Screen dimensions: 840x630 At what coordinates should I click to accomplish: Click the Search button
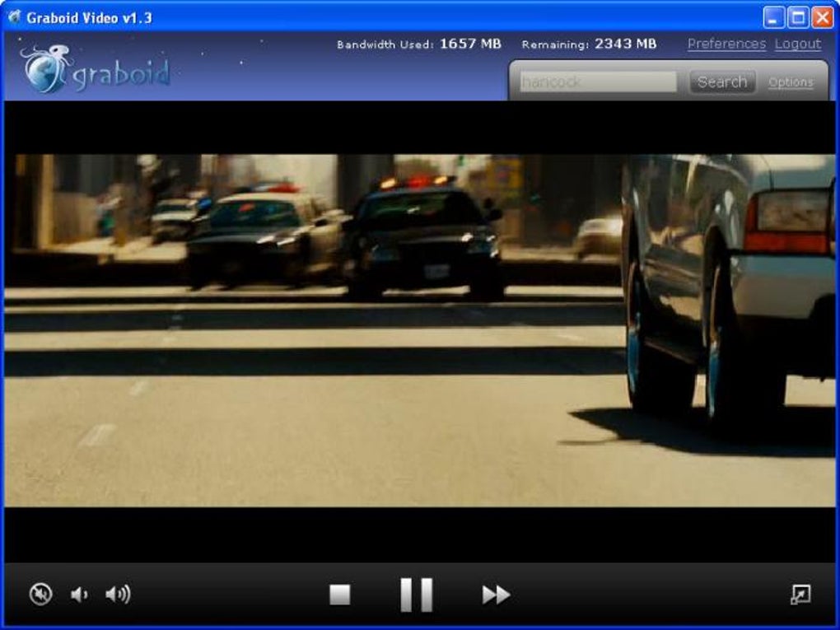point(722,82)
